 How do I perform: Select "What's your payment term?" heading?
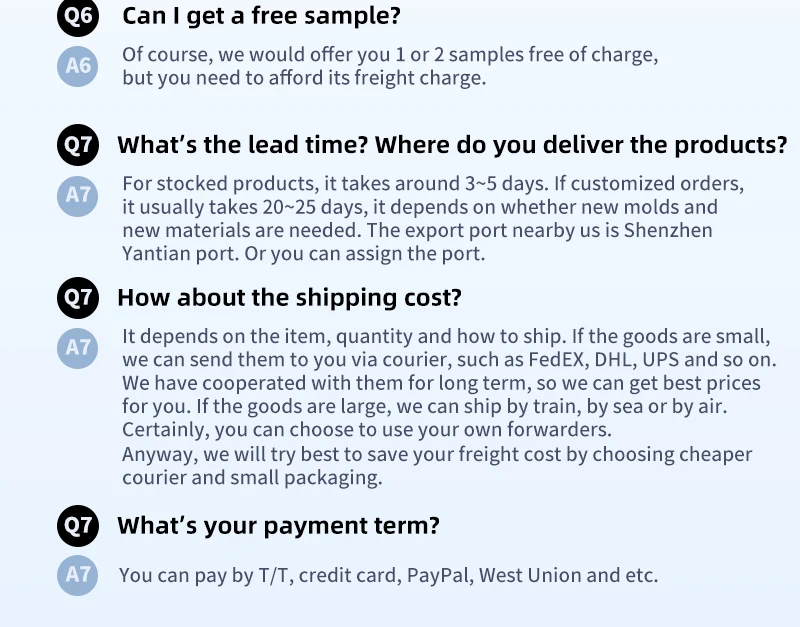point(278,525)
